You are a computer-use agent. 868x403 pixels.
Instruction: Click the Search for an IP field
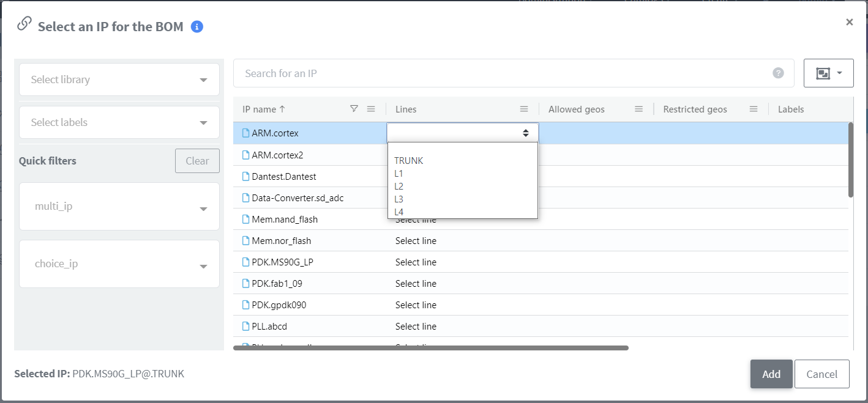(502, 73)
